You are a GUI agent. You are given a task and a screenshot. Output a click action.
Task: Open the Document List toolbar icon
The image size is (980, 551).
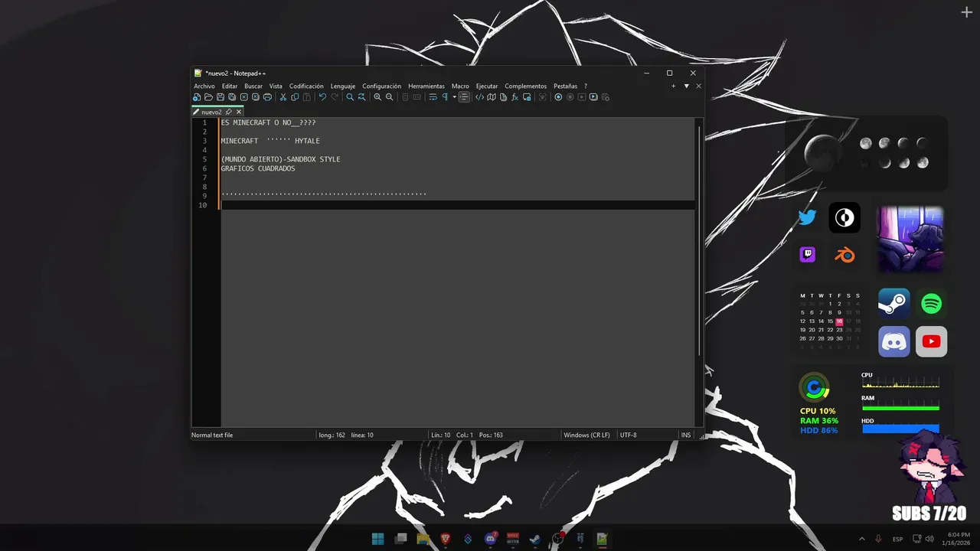tap(504, 97)
